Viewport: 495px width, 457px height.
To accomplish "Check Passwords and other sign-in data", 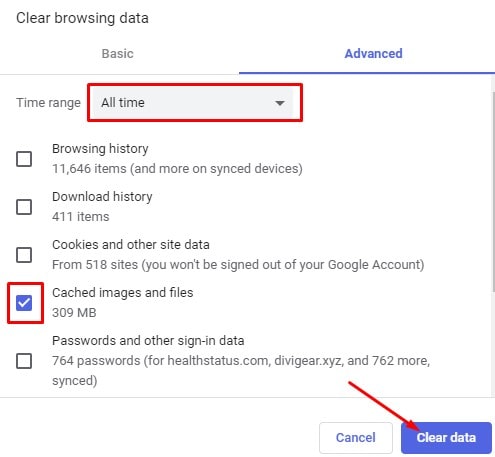I will coord(24,361).
